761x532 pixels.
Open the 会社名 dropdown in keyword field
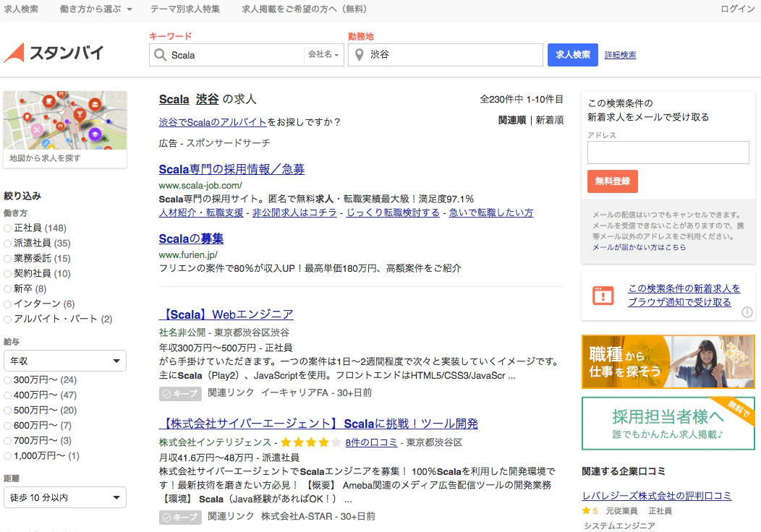pyautogui.click(x=323, y=54)
